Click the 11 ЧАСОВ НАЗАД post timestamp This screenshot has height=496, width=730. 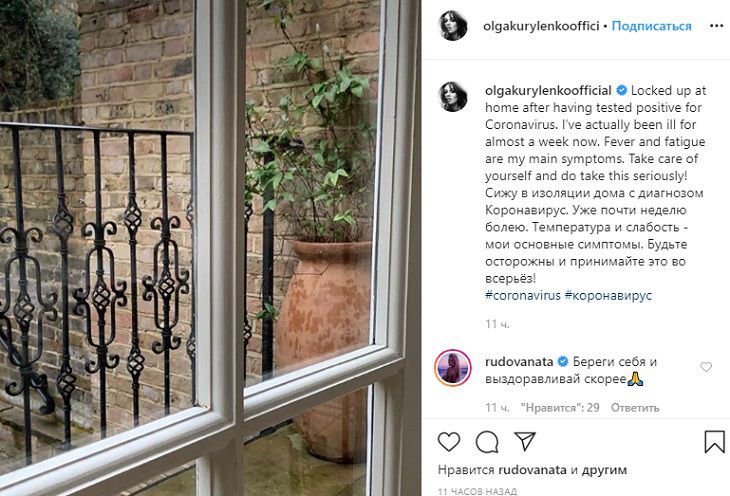click(477, 491)
